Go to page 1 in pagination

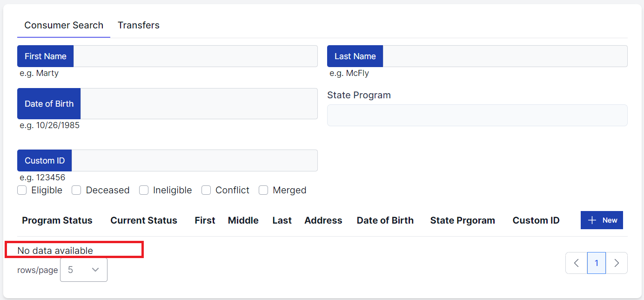(x=597, y=263)
